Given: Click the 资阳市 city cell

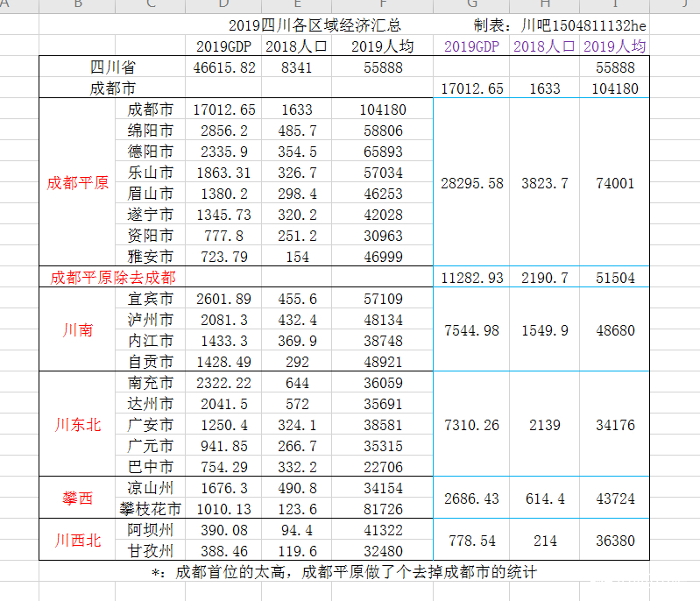Looking at the screenshot, I should pos(151,236).
